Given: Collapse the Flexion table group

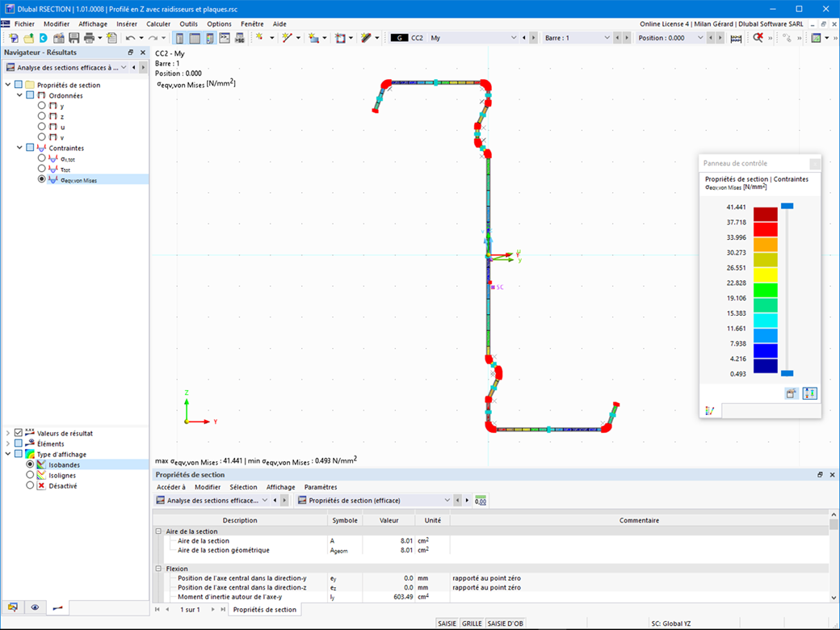Looking at the screenshot, I should 158,569.
